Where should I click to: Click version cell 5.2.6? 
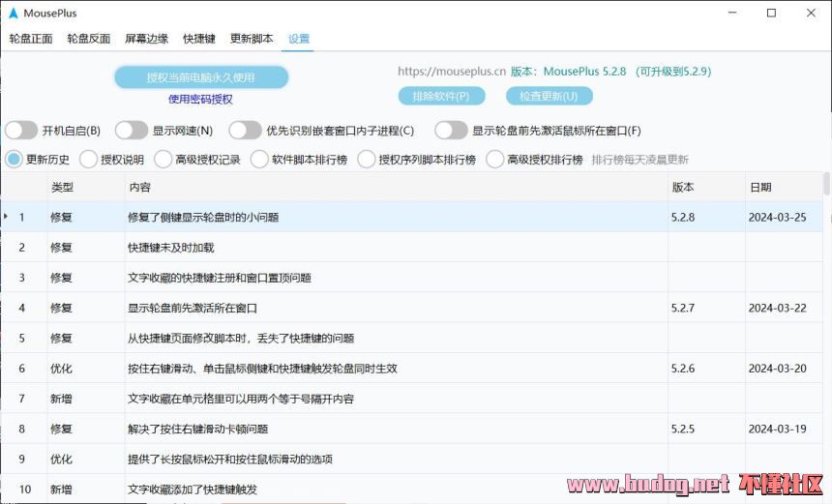[x=706, y=369]
